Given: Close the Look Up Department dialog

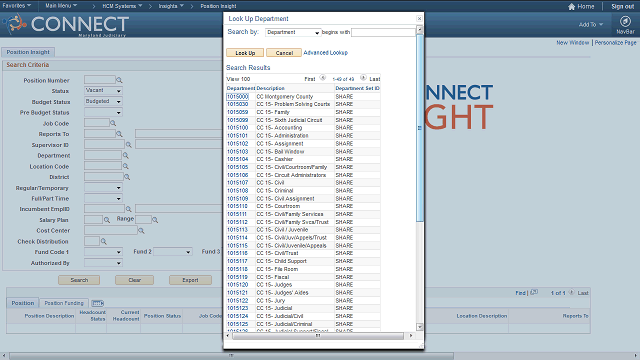Looking at the screenshot, I should tap(419, 18).
